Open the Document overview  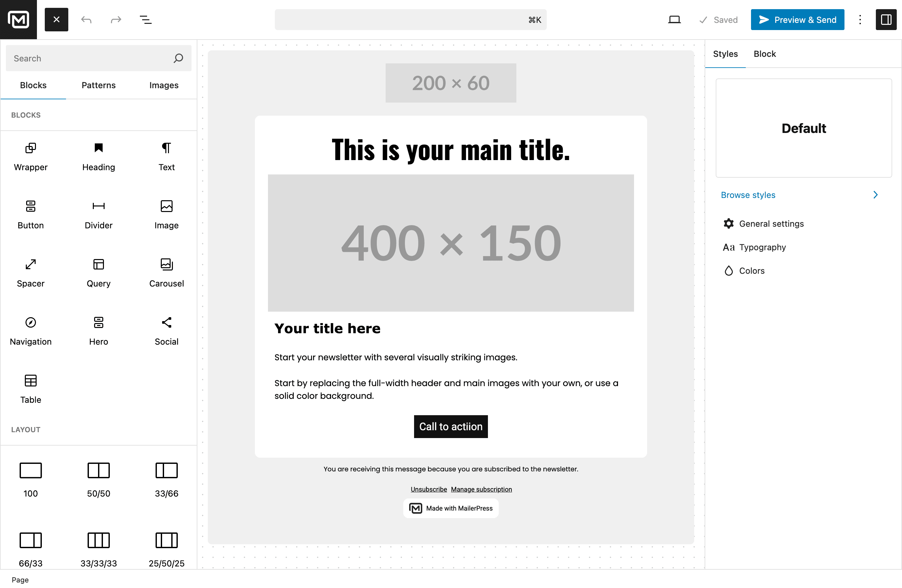[145, 19]
